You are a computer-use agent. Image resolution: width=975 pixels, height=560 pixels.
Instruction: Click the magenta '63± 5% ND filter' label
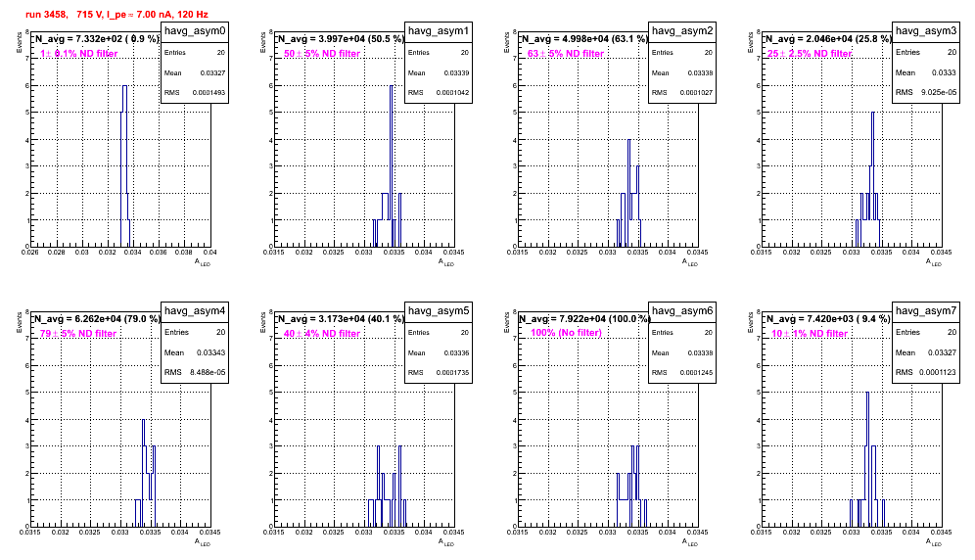[x=566, y=54]
